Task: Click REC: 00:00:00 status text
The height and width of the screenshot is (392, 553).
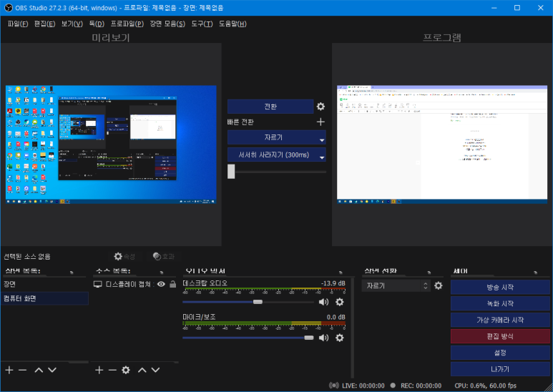Action: click(x=421, y=386)
